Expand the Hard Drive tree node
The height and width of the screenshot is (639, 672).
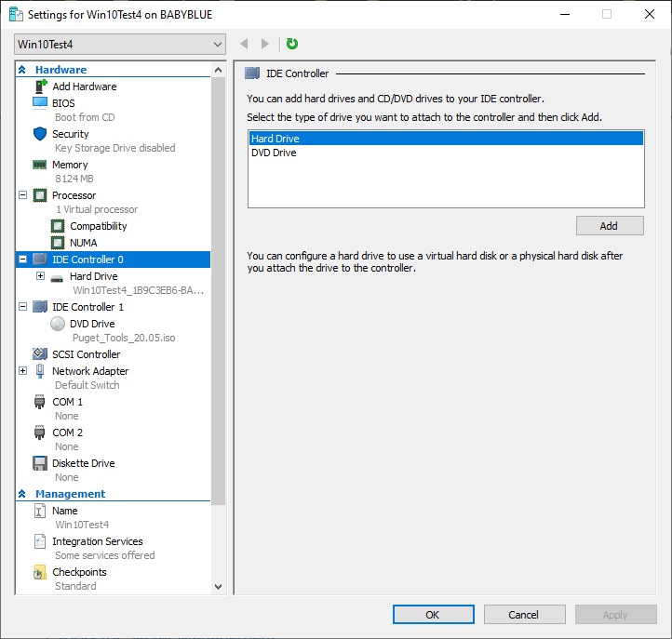40,276
